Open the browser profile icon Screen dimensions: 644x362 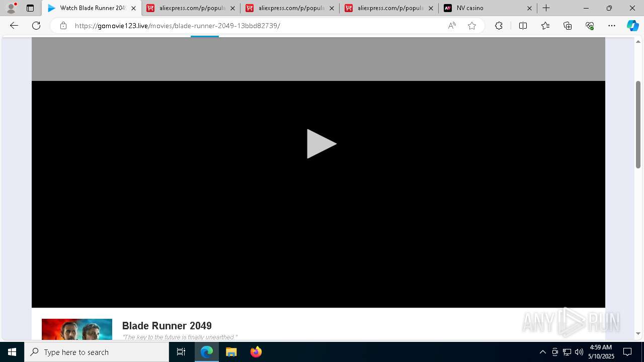[11, 8]
